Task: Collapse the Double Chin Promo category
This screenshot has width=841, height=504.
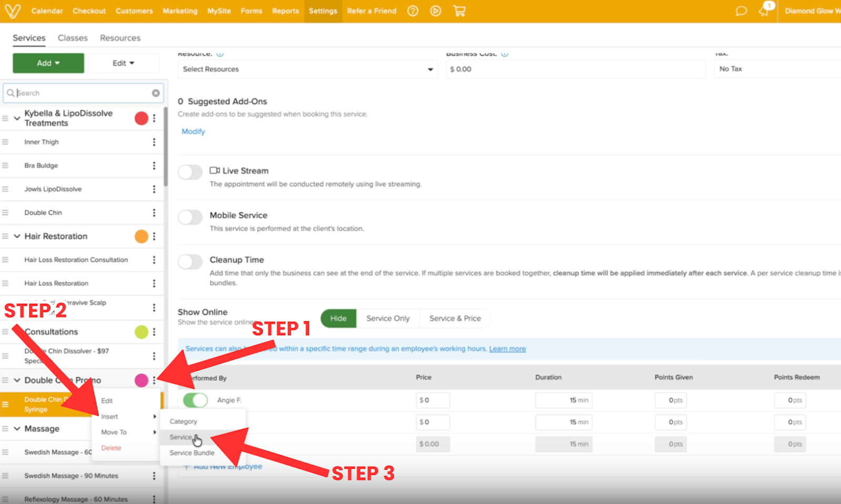Action: [x=17, y=380]
